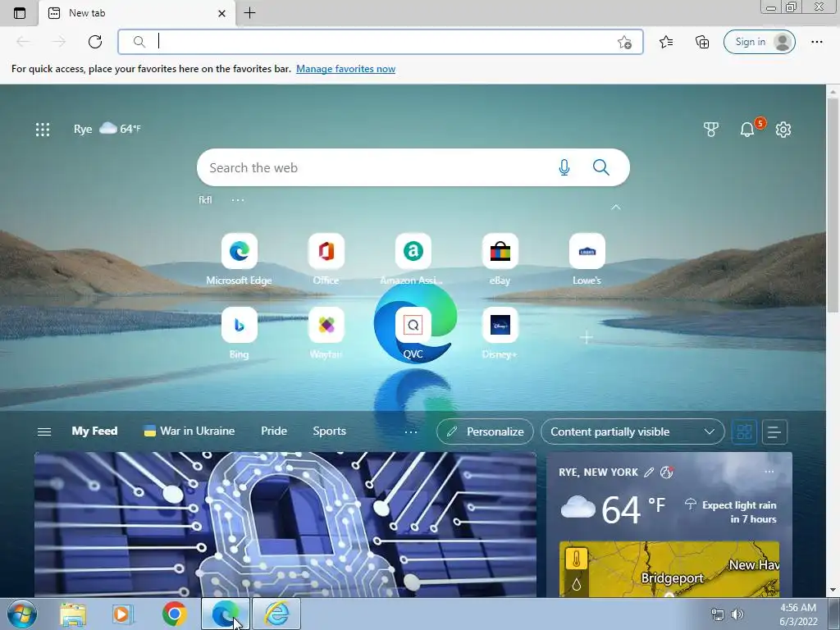Open the QVC quick link
Image resolution: width=840 pixels, height=630 pixels.
[x=413, y=333]
